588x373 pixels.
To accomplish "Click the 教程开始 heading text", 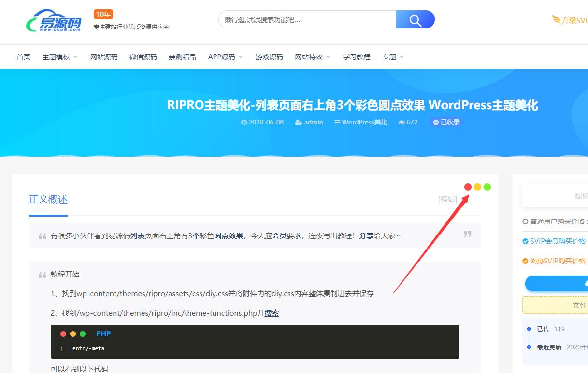I will click(x=65, y=275).
